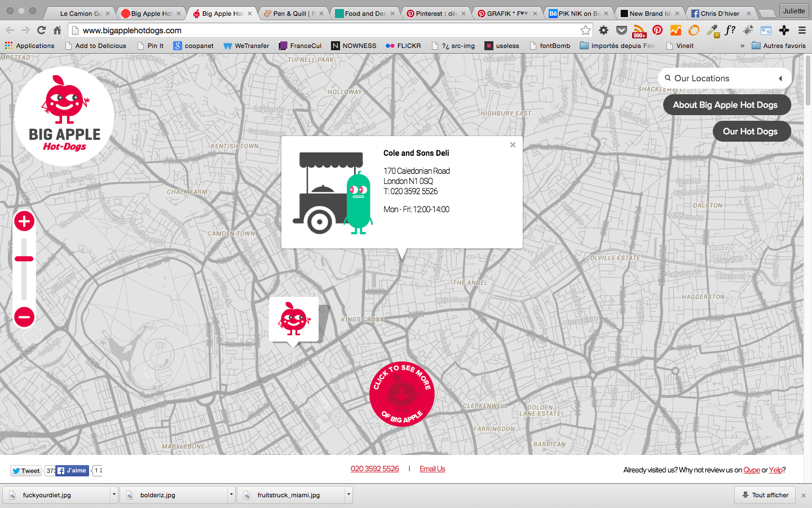Reload the current page

pyautogui.click(x=41, y=30)
